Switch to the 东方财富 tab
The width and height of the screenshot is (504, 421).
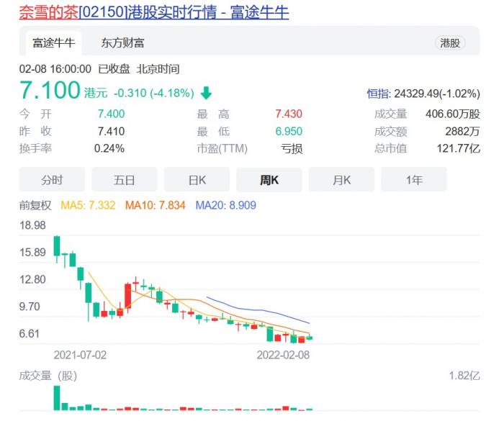point(122,42)
